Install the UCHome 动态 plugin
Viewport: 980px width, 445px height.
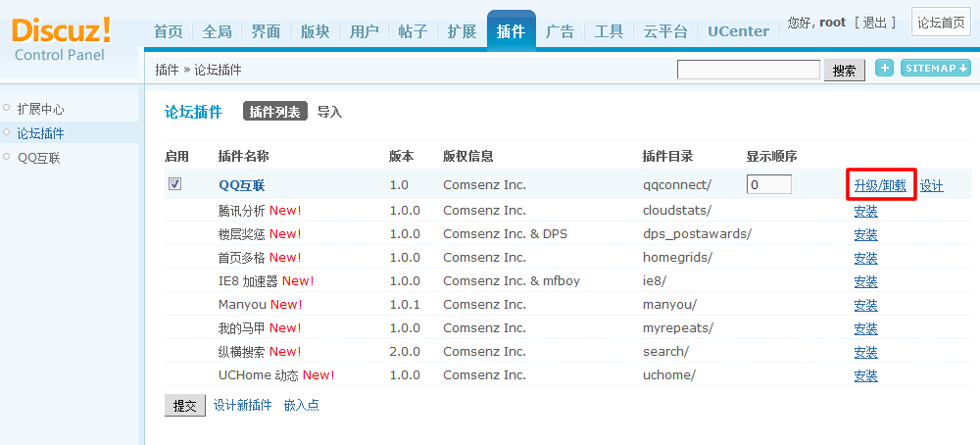(865, 375)
